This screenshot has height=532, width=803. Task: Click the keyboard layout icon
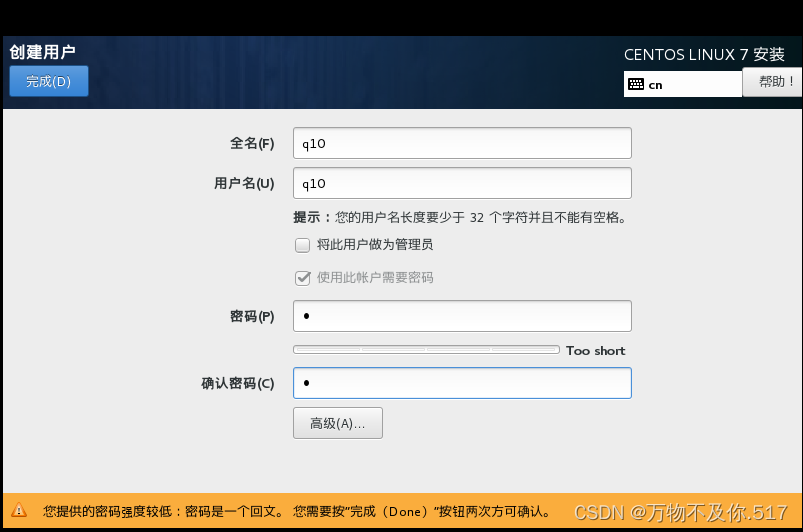636,84
